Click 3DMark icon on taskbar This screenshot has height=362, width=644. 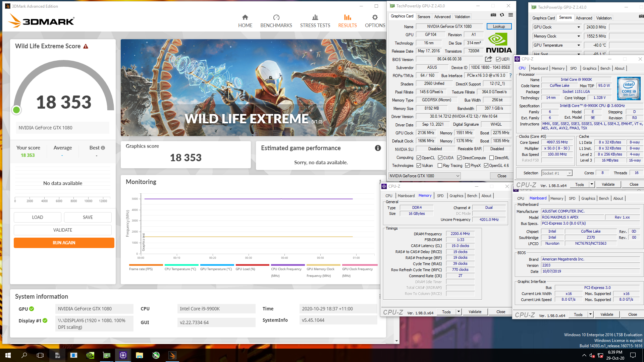click(172, 355)
